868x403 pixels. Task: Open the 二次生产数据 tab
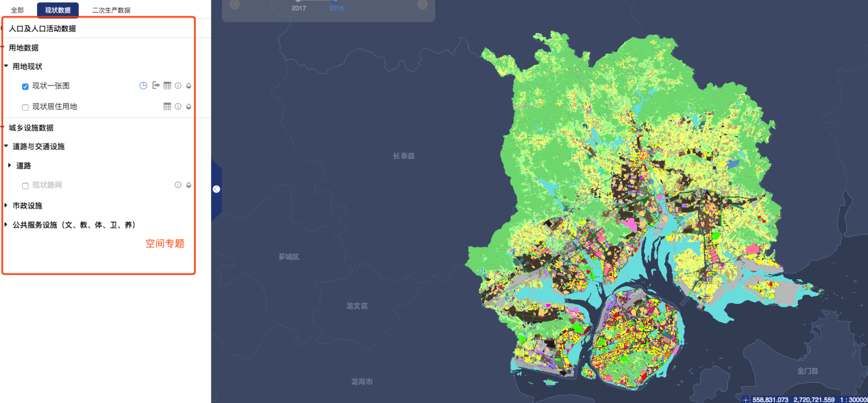[x=111, y=10]
